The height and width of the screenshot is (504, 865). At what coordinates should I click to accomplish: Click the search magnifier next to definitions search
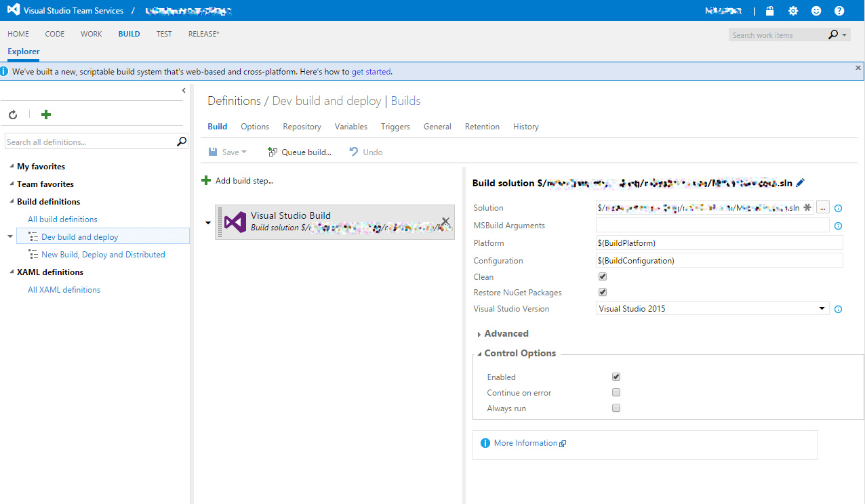pyautogui.click(x=180, y=141)
